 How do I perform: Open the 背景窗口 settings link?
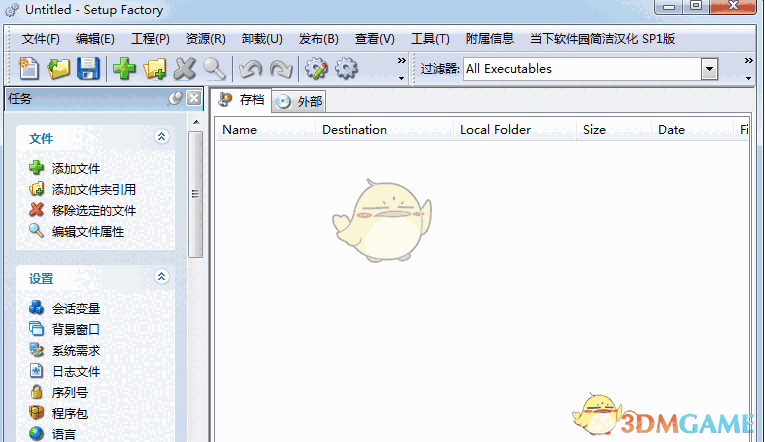pyautogui.click(x=76, y=329)
